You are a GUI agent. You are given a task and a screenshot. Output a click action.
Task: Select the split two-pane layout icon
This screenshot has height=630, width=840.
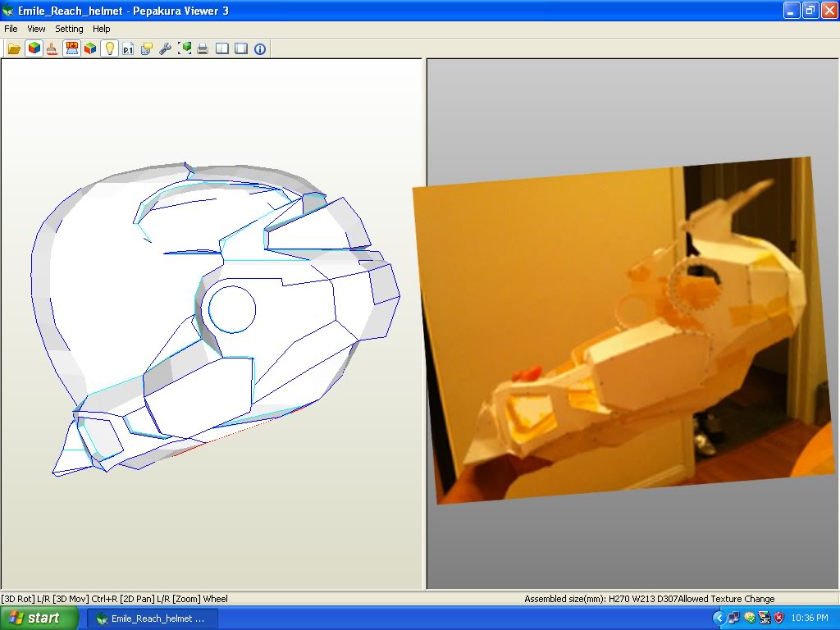[x=221, y=48]
